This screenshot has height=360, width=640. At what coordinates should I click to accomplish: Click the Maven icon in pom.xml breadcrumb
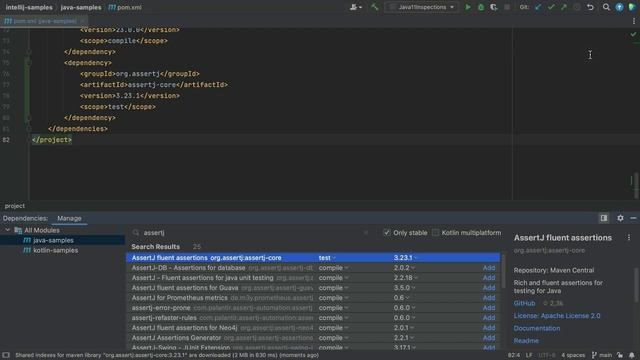[112, 7]
